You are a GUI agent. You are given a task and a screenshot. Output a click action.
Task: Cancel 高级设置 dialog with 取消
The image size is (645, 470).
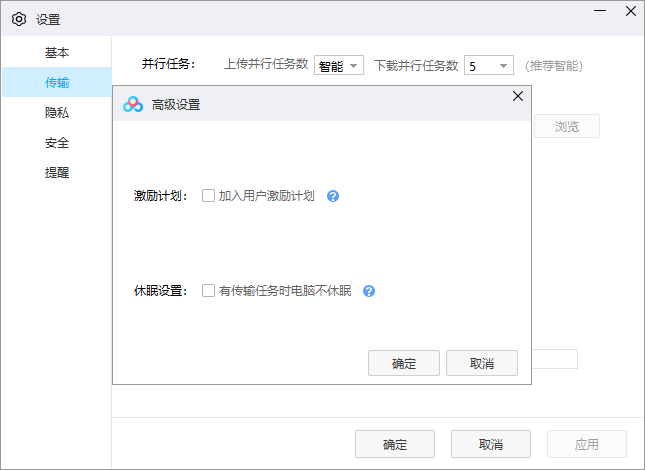click(482, 363)
